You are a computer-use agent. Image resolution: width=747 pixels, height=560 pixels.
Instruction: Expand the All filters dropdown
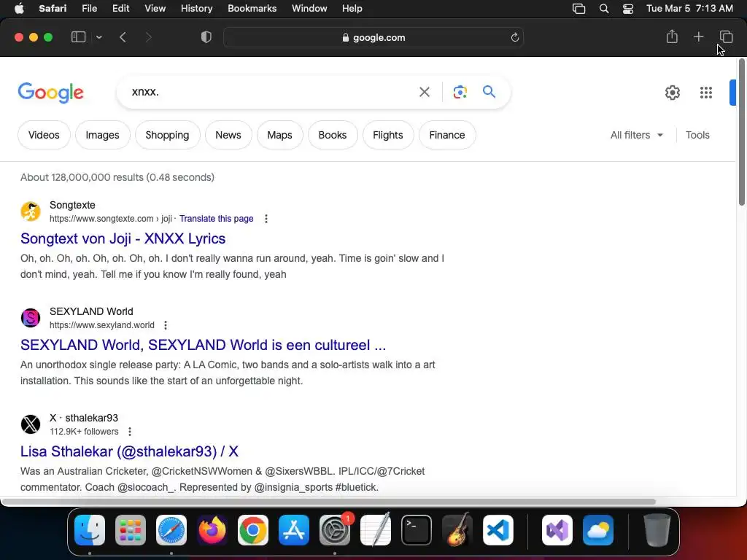click(x=636, y=135)
